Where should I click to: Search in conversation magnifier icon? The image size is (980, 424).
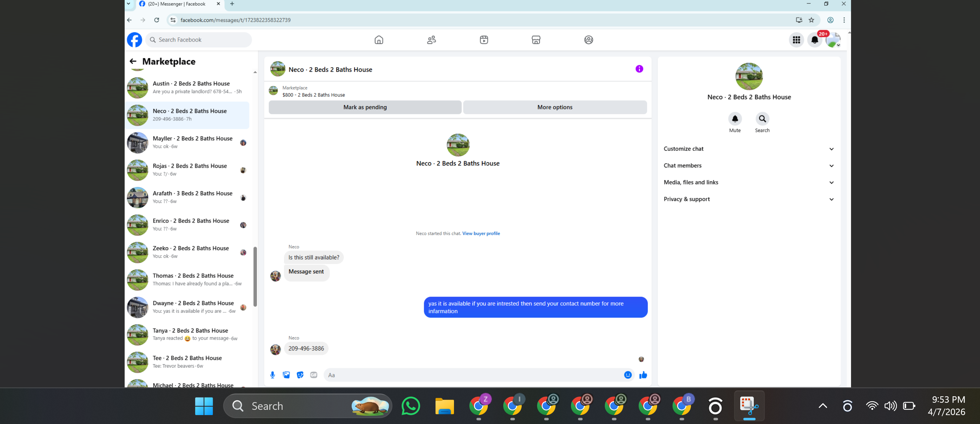click(762, 119)
